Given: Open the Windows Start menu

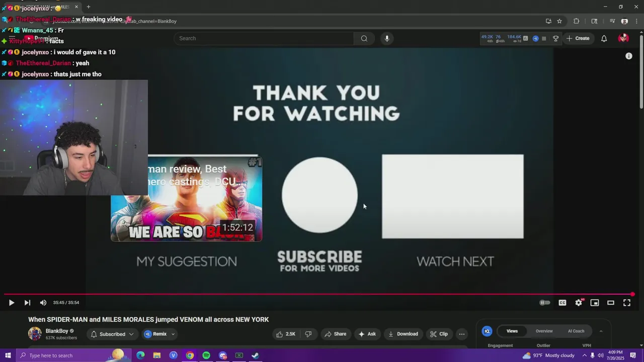Looking at the screenshot, I should tap(8, 355).
